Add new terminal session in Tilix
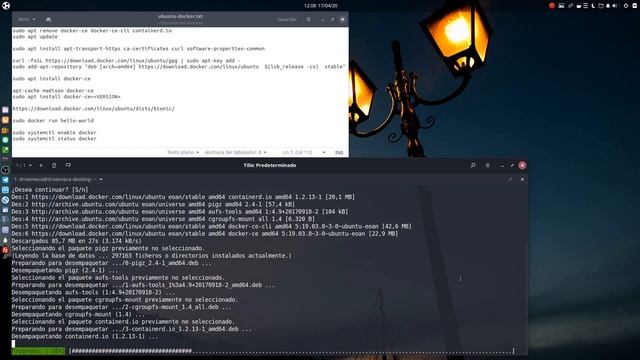Viewport: 640px width, 360px height. click(x=41, y=165)
